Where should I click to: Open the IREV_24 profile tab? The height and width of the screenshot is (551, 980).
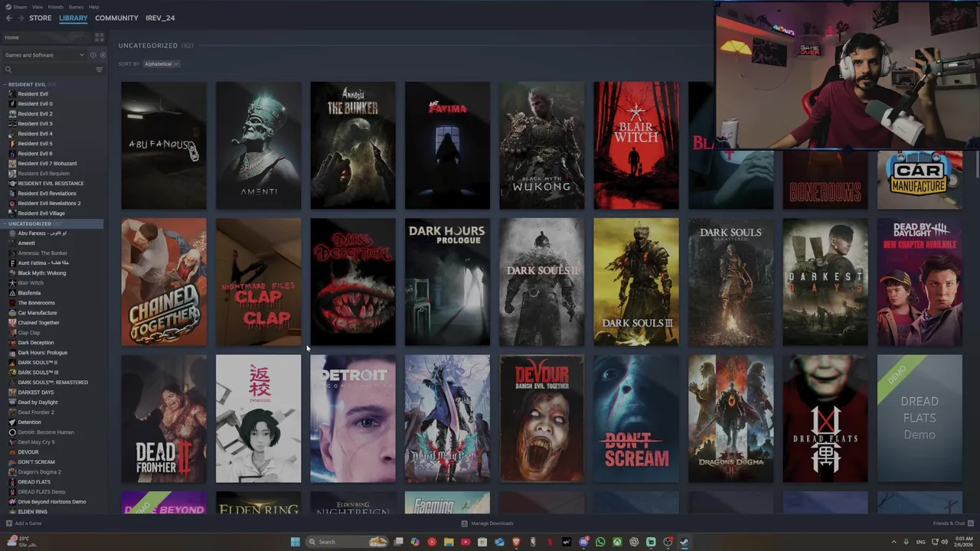tap(160, 18)
